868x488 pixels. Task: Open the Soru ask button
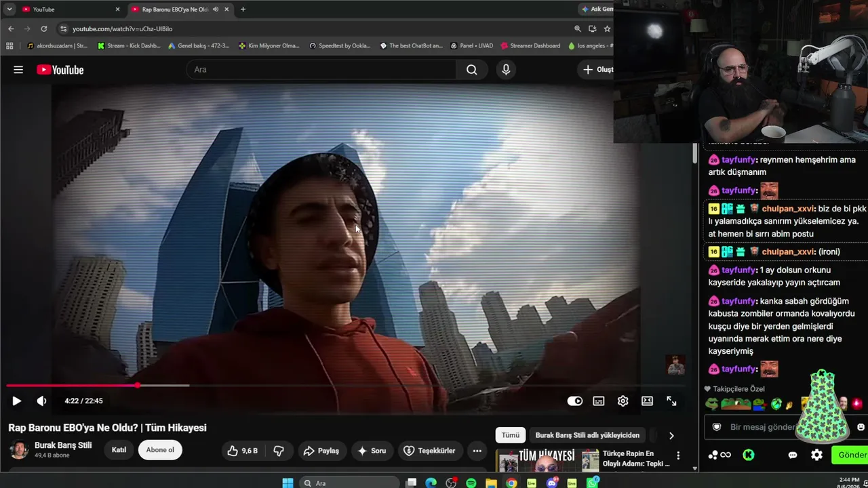click(x=372, y=451)
